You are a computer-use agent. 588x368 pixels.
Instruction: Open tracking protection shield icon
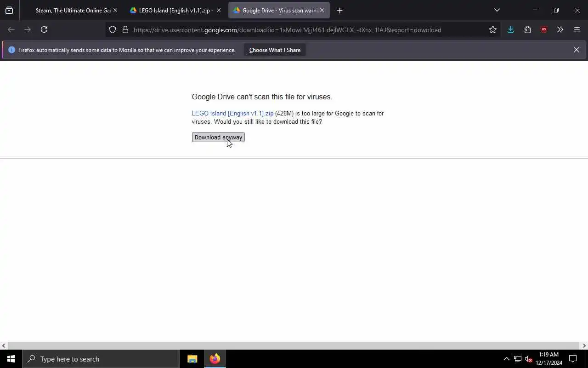pyautogui.click(x=113, y=30)
